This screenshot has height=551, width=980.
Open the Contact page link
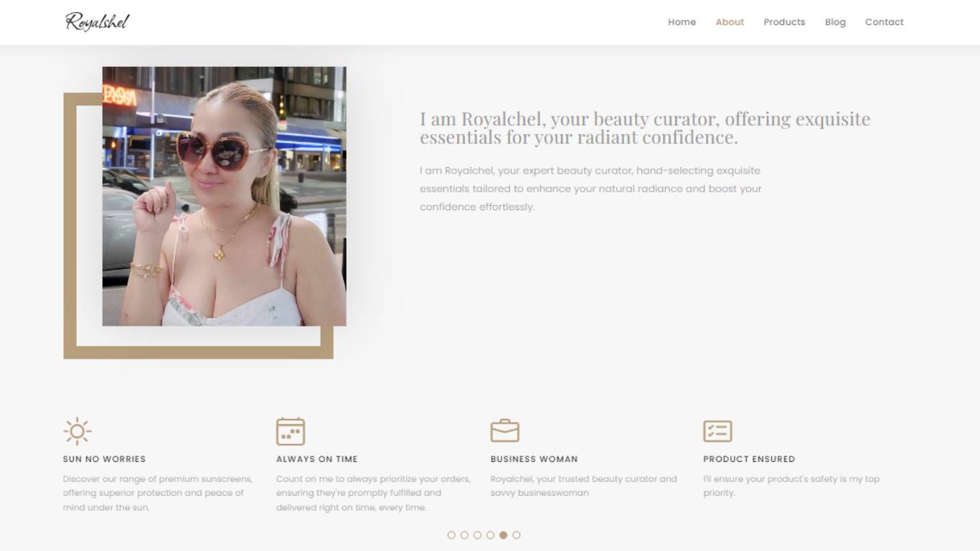point(884,22)
